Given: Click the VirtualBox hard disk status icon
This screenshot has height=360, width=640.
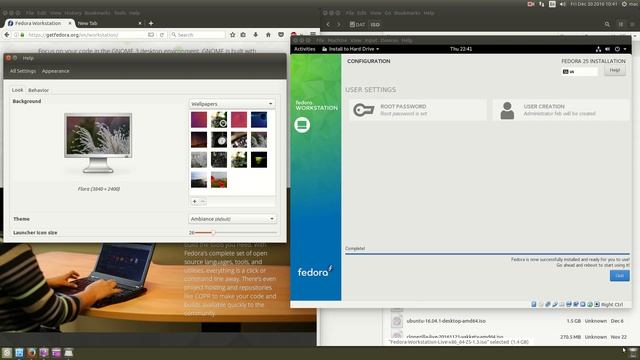Looking at the screenshot, I should pos(534,304).
